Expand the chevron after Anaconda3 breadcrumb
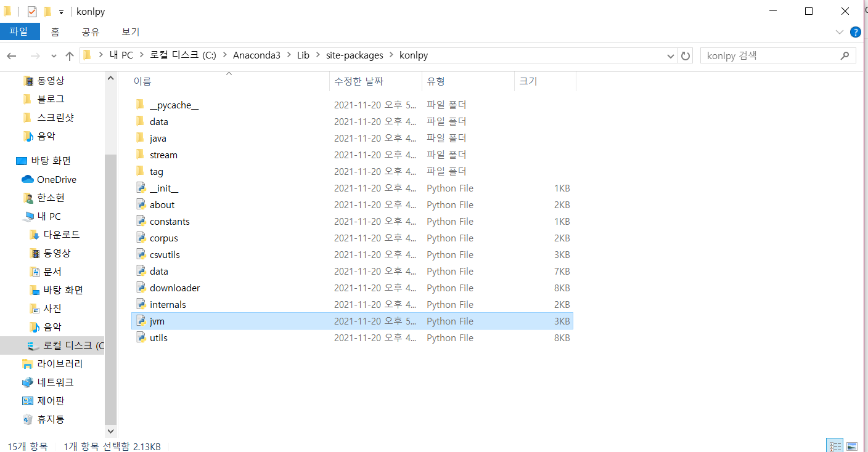This screenshot has height=452, width=868. click(289, 55)
